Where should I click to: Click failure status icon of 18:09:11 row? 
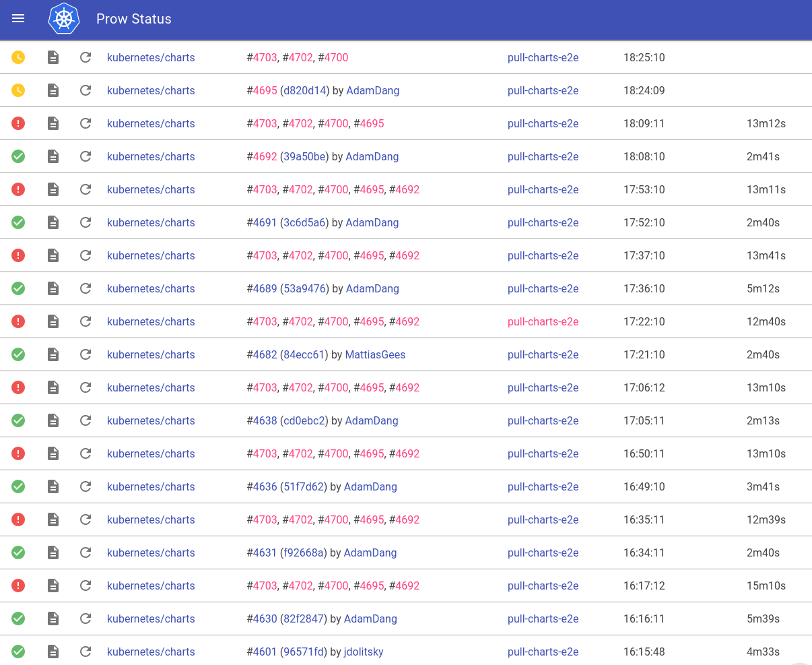pyautogui.click(x=18, y=123)
